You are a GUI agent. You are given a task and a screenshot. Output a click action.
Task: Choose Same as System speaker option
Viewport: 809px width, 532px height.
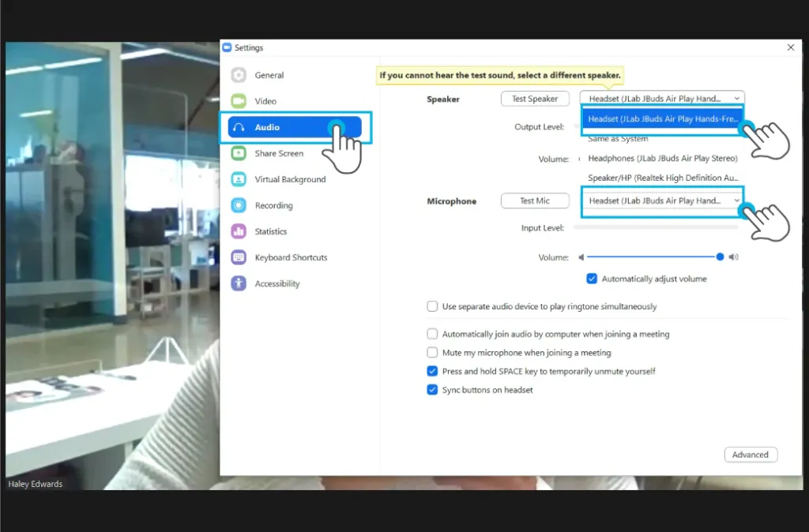pyautogui.click(x=618, y=139)
